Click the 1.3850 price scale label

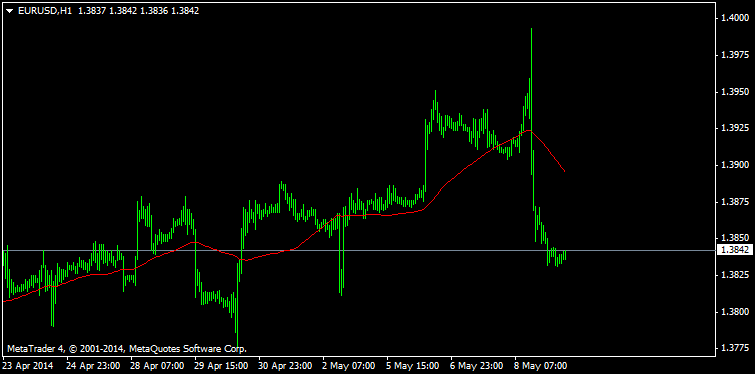tap(734, 238)
